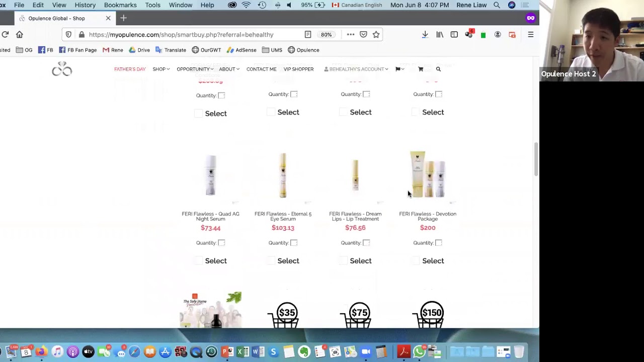Screen dimensions: 644x362
Task: Open PowerPoint from the dock
Action: [227, 352]
